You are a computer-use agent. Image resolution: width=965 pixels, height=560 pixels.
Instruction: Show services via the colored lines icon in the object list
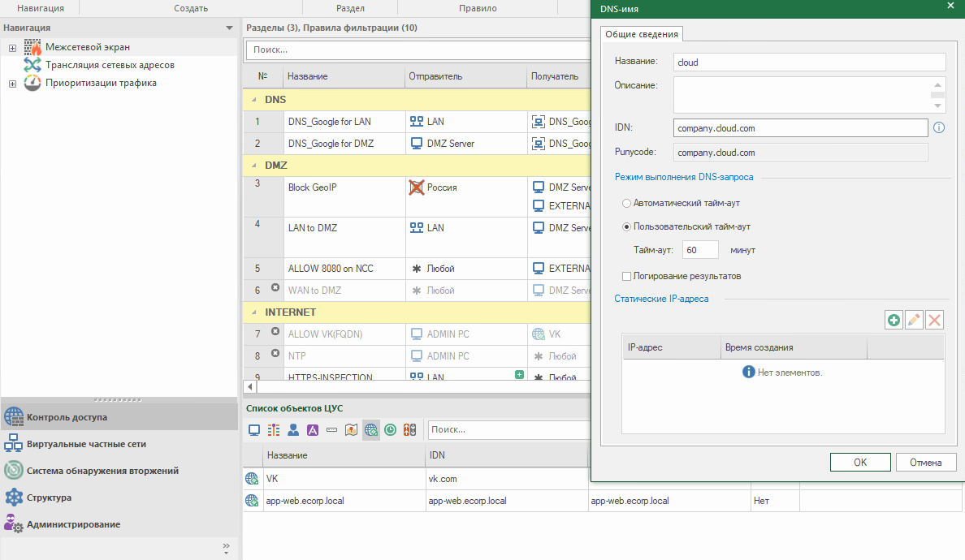(x=273, y=429)
